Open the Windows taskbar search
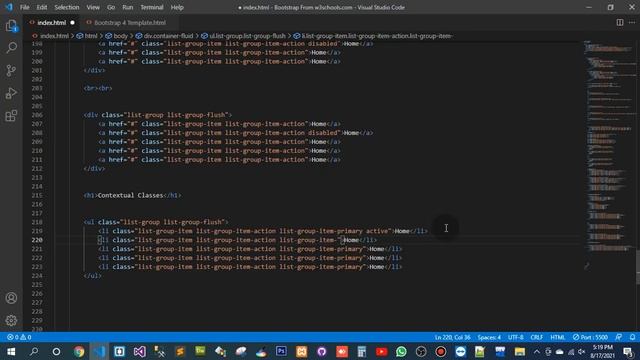 click(34, 351)
